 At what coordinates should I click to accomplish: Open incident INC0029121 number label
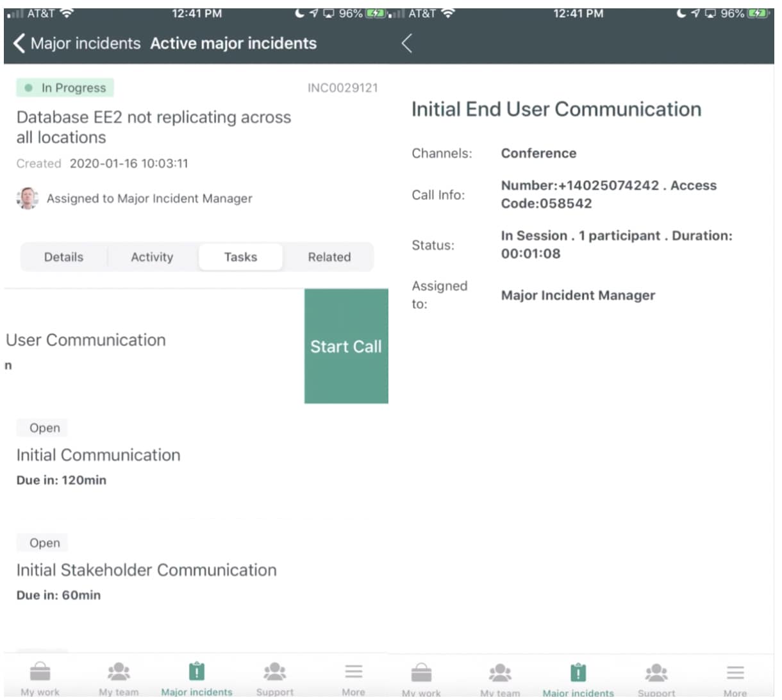pyautogui.click(x=342, y=88)
